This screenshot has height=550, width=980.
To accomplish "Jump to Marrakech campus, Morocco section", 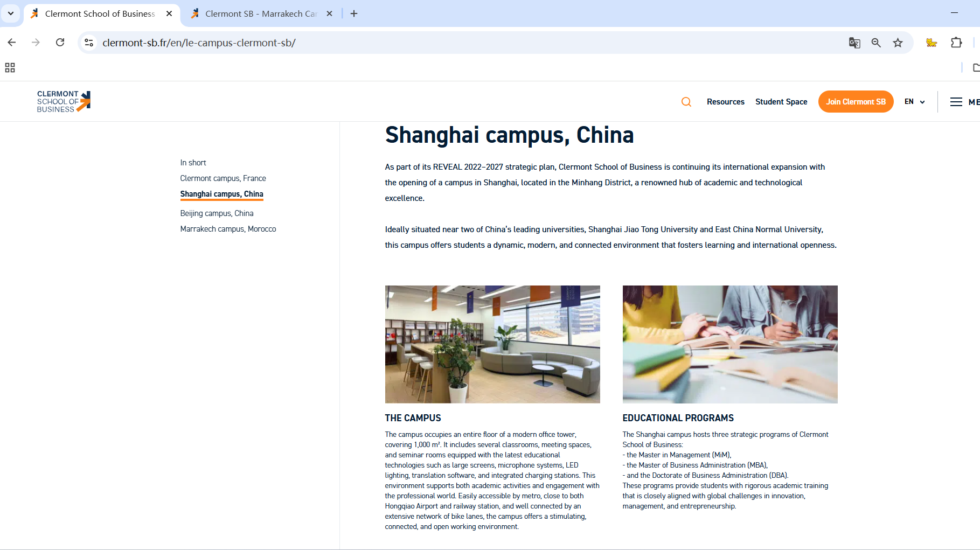I will click(x=228, y=229).
